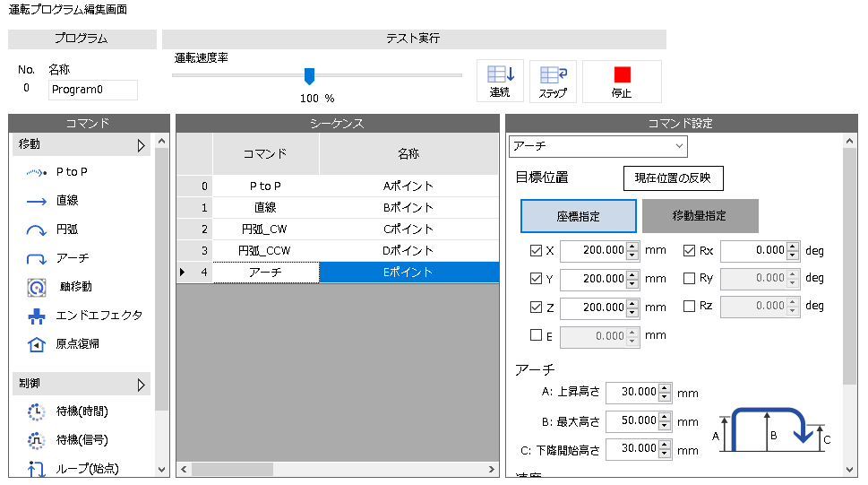Run the program with 連続 button
Screen dimensions: 868x485
(x=500, y=82)
